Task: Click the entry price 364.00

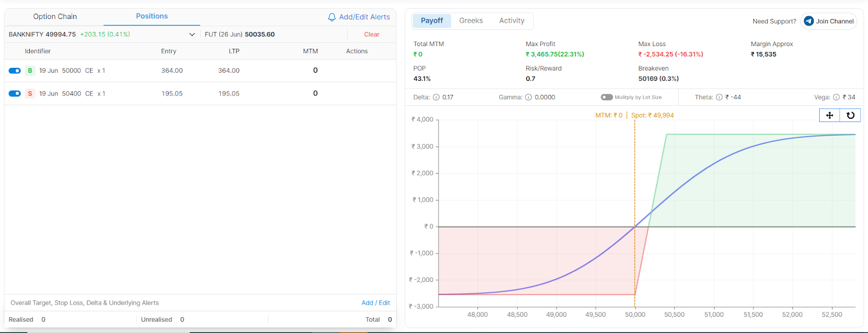Action: point(172,71)
